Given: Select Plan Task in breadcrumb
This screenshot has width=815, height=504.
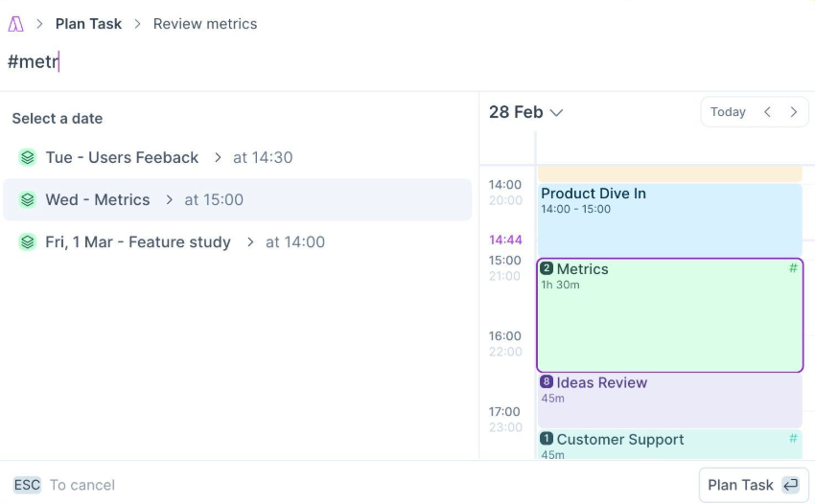Looking at the screenshot, I should pos(88,24).
